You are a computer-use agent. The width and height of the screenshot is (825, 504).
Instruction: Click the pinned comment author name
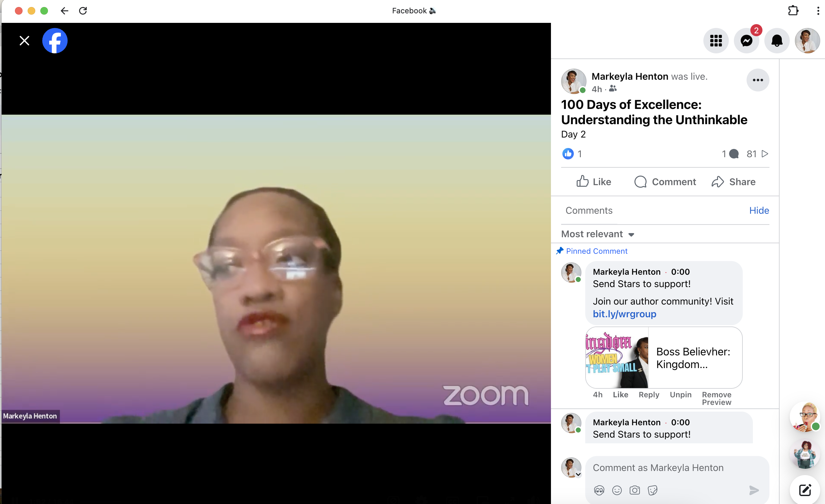click(x=627, y=272)
